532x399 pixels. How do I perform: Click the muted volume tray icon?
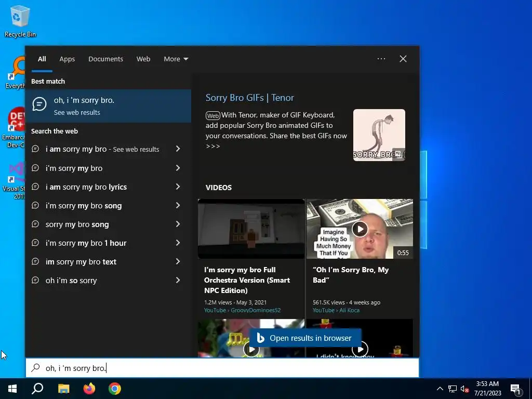click(x=464, y=389)
